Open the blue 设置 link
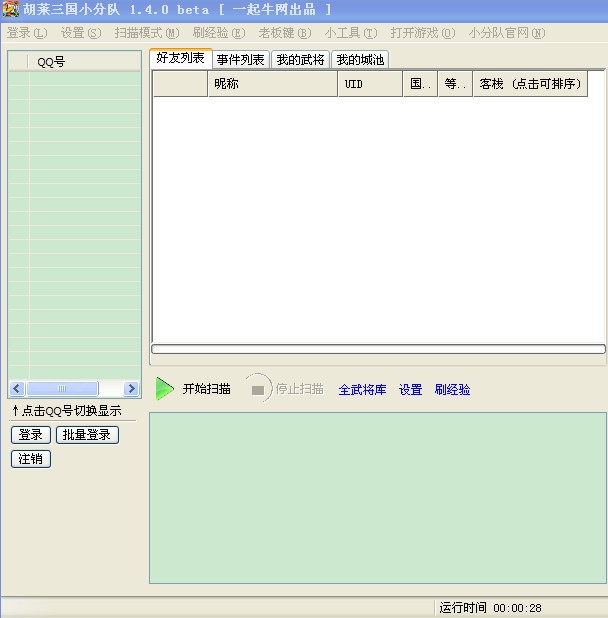608x618 pixels. 410,390
